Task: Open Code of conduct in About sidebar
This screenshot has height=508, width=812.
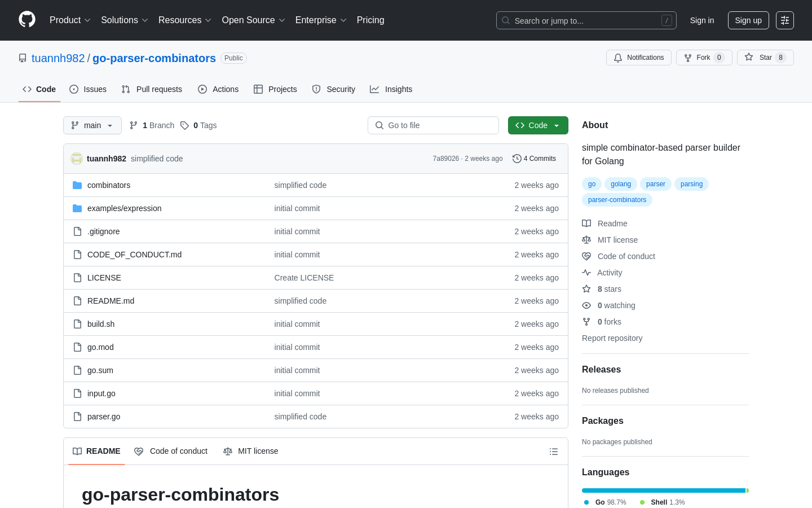Action: pos(619,256)
